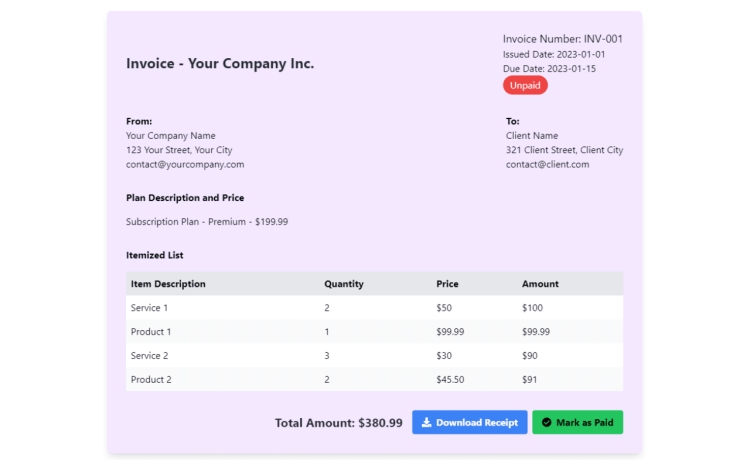Click the 'Total Amount: $380.99' text
This screenshot has width=750, height=469.
338,423
